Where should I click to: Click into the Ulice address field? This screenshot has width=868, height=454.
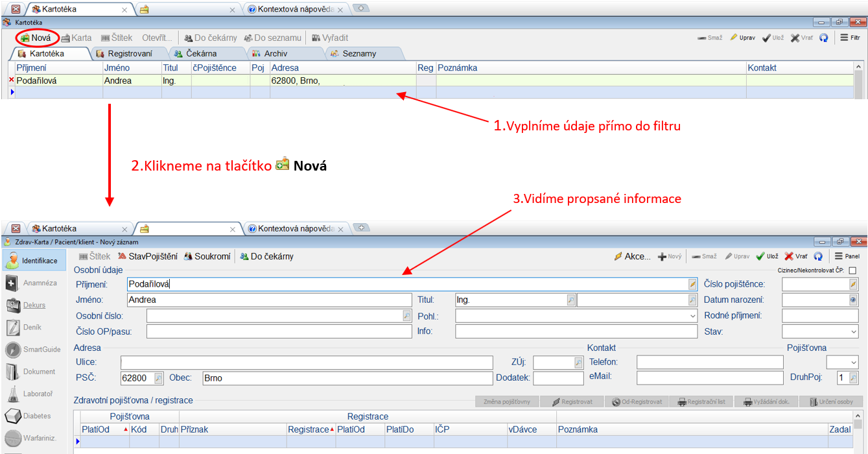pos(306,363)
